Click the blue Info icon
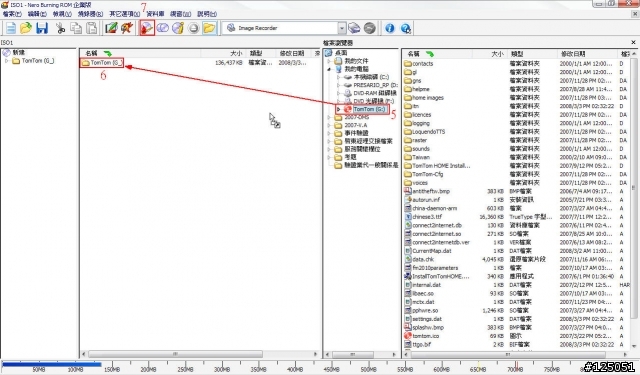 pyautogui.click(x=390, y=28)
